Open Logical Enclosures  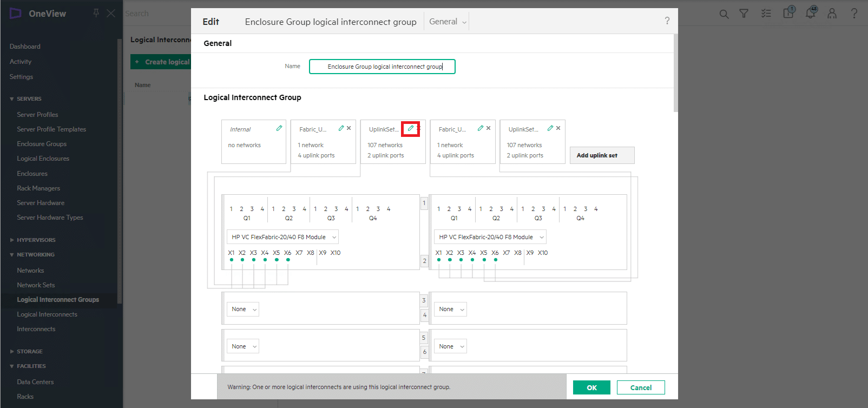(43, 159)
